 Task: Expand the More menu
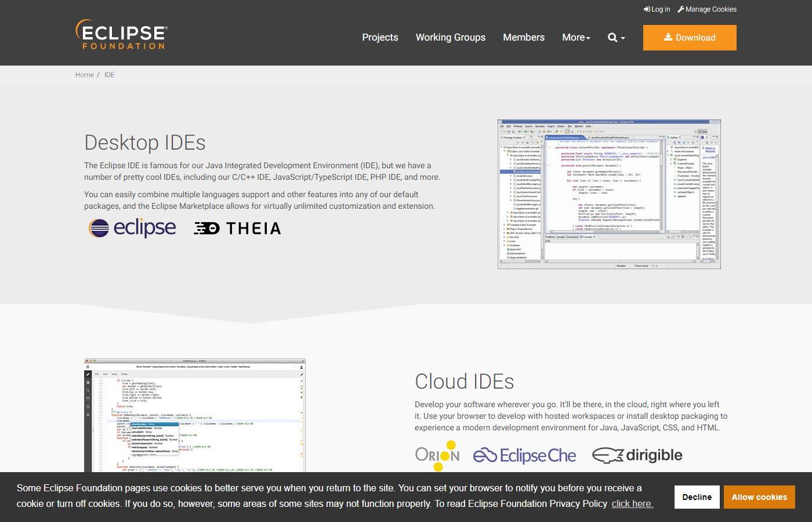pyautogui.click(x=576, y=37)
